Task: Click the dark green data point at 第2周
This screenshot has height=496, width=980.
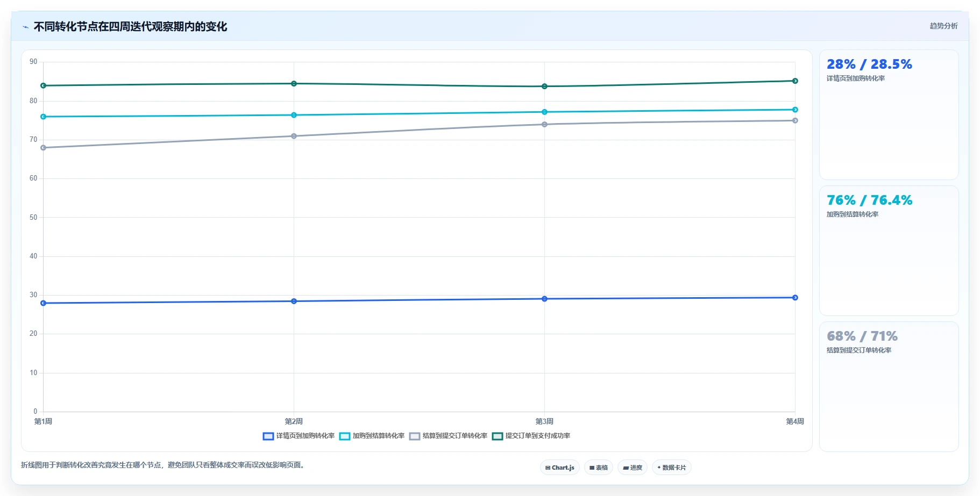Action: pyautogui.click(x=294, y=84)
